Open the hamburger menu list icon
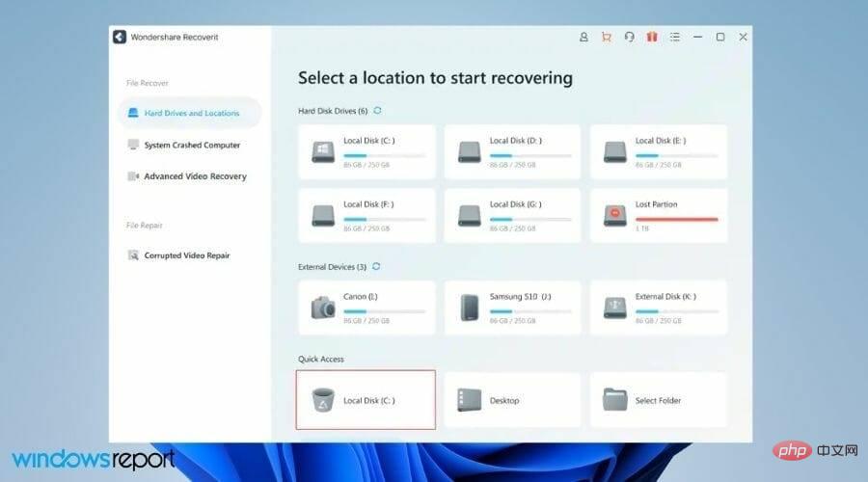Viewport: 868px width, 482px height. [674, 37]
